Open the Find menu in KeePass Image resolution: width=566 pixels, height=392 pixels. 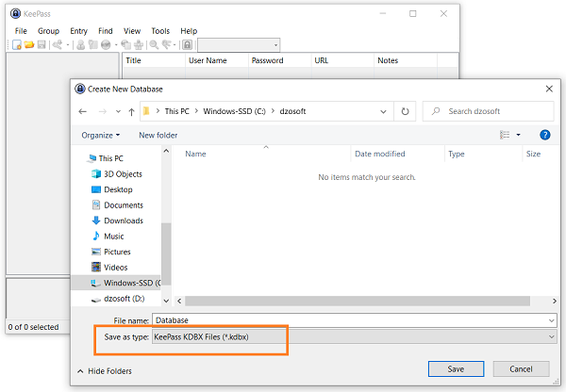coord(106,31)
